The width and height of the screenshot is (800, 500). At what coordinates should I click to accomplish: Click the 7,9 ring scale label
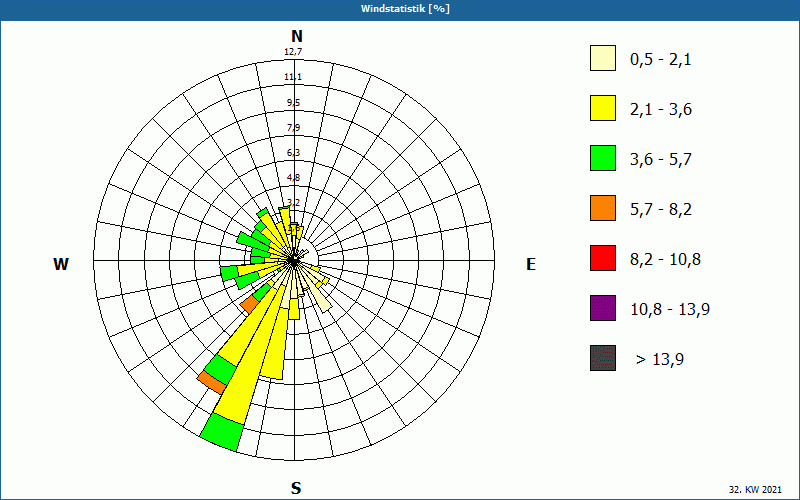pos(293,128)
